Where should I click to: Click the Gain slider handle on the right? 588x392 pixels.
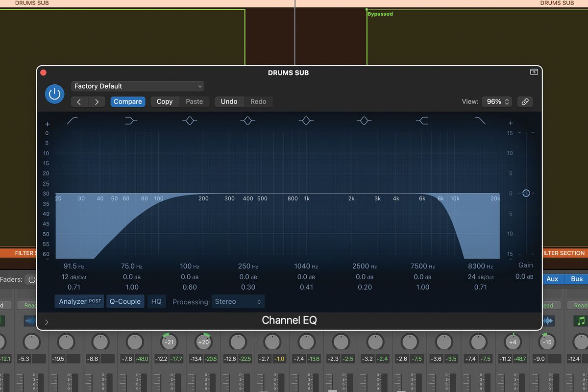pos(526,193)
